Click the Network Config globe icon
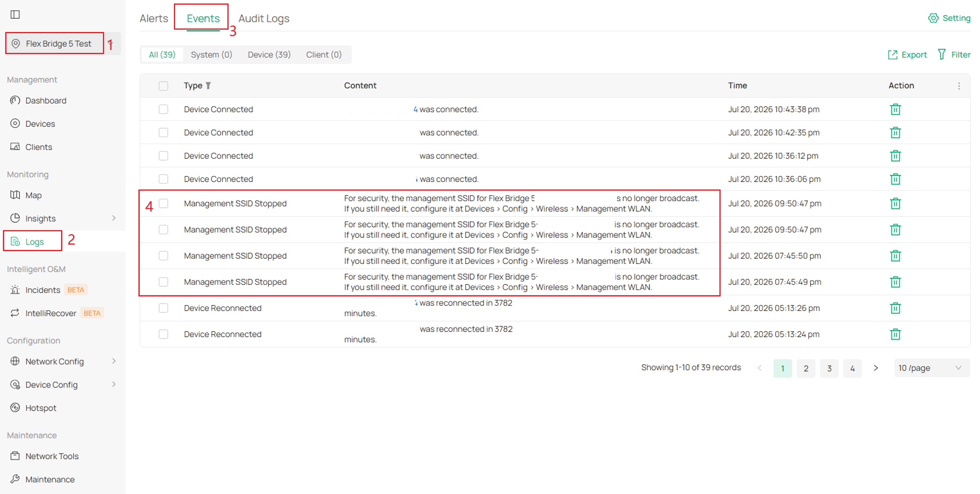The height and width of the screenshot is (494, 980). pyautogui.click(x=15, y=361)
